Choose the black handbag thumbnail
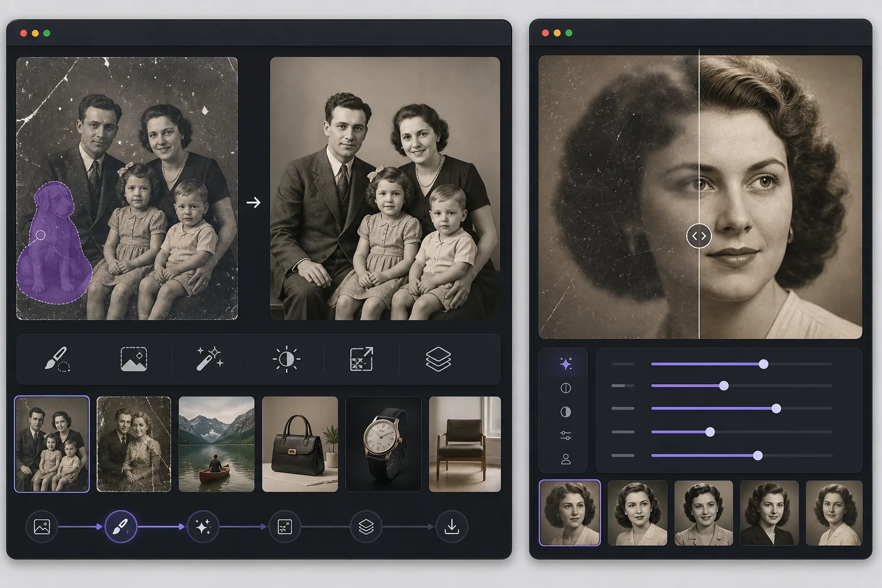Image resolution: width=882 pixels, height=588 pixels. (300, 444)
